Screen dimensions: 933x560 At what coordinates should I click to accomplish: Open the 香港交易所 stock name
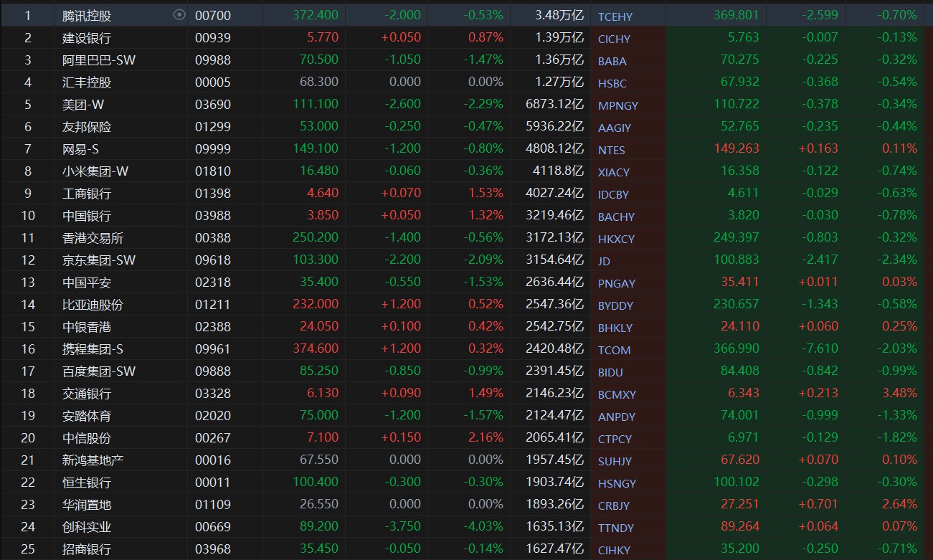click(93, 238)
